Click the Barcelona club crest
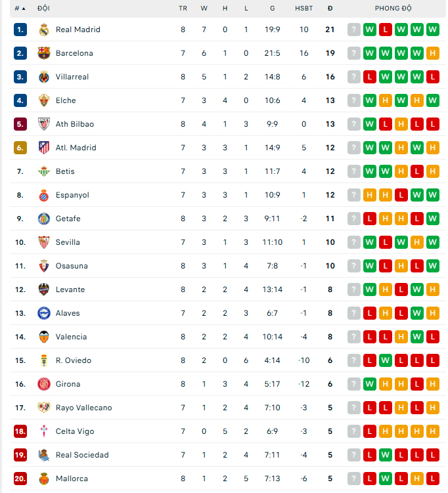 (44, 53)
